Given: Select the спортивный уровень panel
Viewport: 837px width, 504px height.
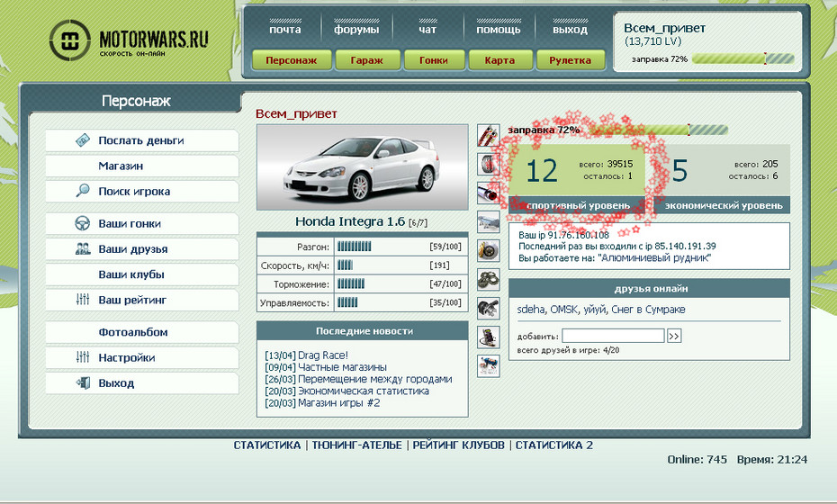Looking at the screenshot, I should pyautogui.click(x=578, y=179).
